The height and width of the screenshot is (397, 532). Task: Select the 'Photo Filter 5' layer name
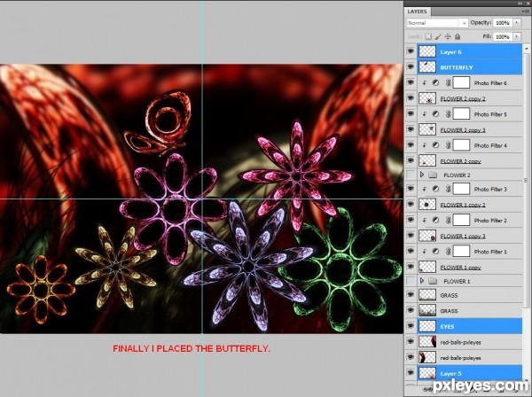(x=490, y=114)
